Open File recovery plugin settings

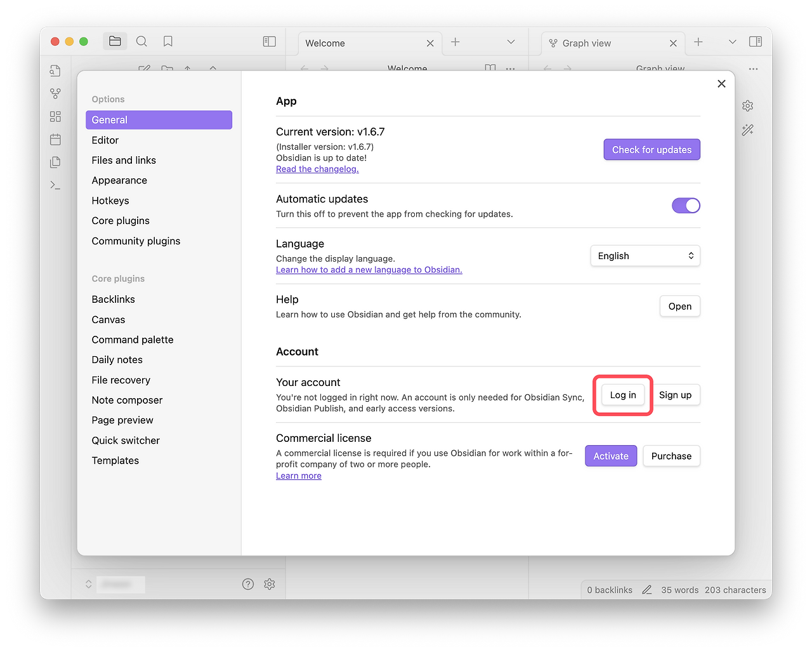point(159,380)
